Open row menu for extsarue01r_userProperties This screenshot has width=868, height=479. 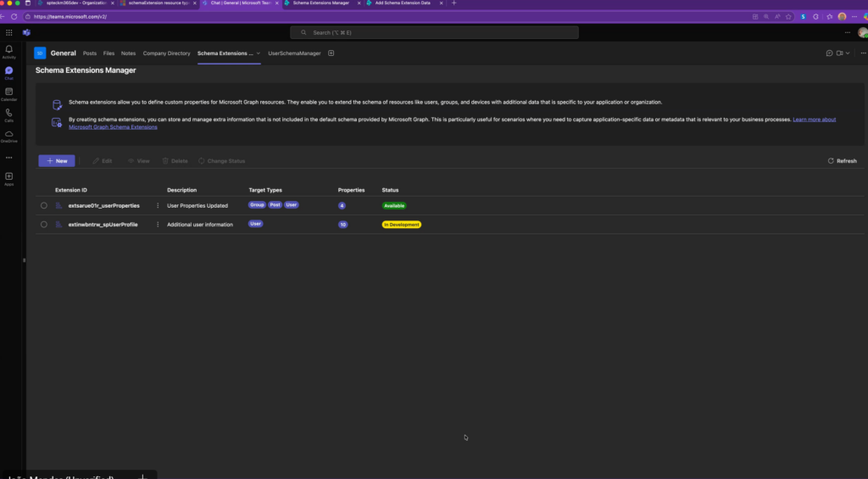coord(158,205)
